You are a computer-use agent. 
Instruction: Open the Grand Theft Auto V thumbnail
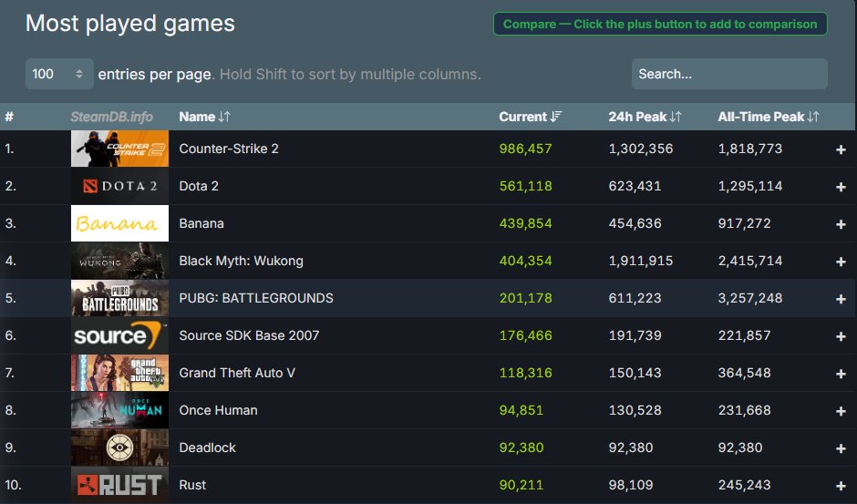pos(119,373)
